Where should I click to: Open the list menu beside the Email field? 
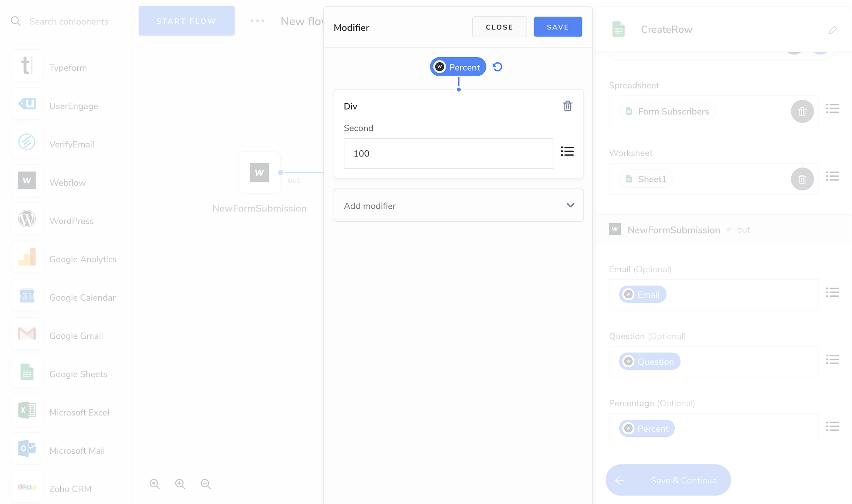[x=832, y=293]
